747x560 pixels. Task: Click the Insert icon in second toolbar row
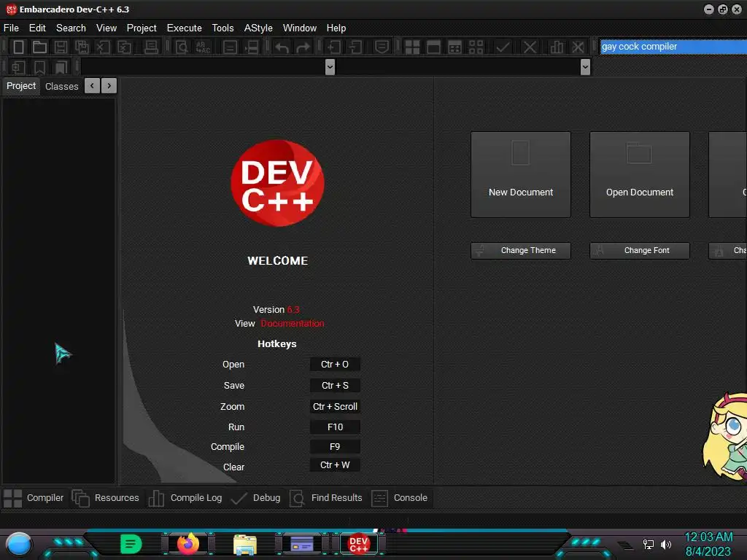[18, 67]
